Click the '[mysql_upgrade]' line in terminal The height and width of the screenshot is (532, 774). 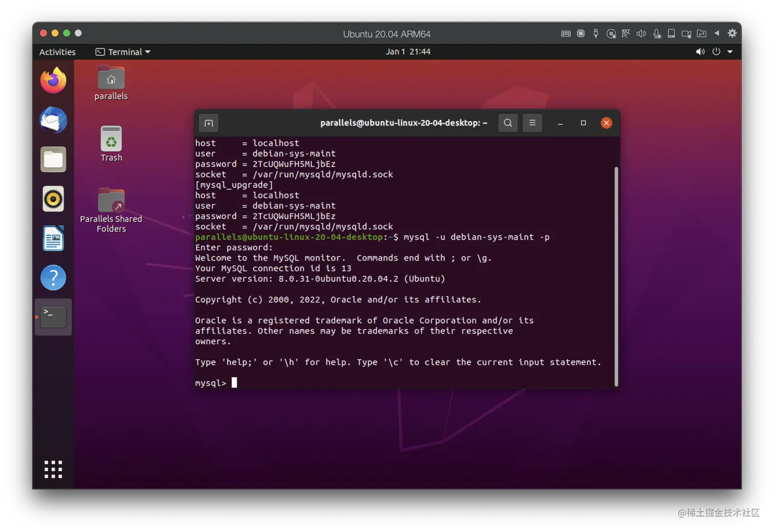click(x=234, y=185)
